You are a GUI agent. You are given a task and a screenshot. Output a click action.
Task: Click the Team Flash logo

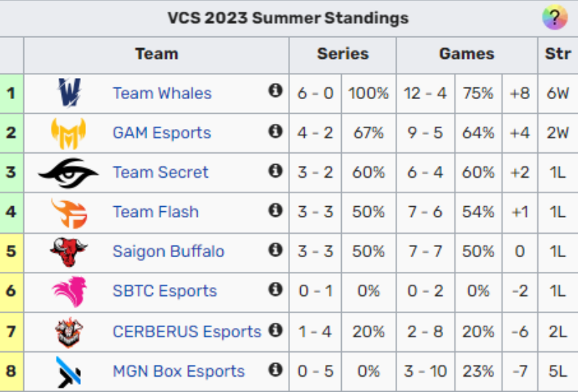coord(69,212)
